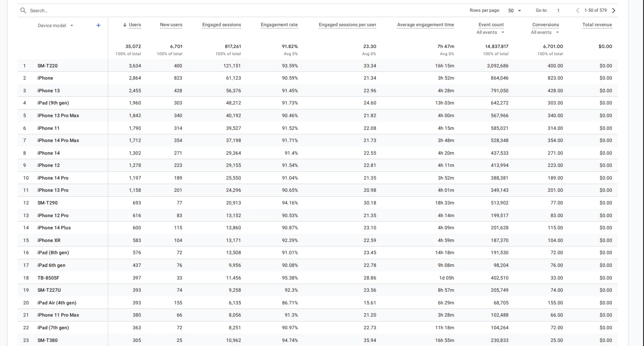The width and height of the screenshot is (644, 346).
Task: Click iPad (7th gen) device name
Action: 53,328
